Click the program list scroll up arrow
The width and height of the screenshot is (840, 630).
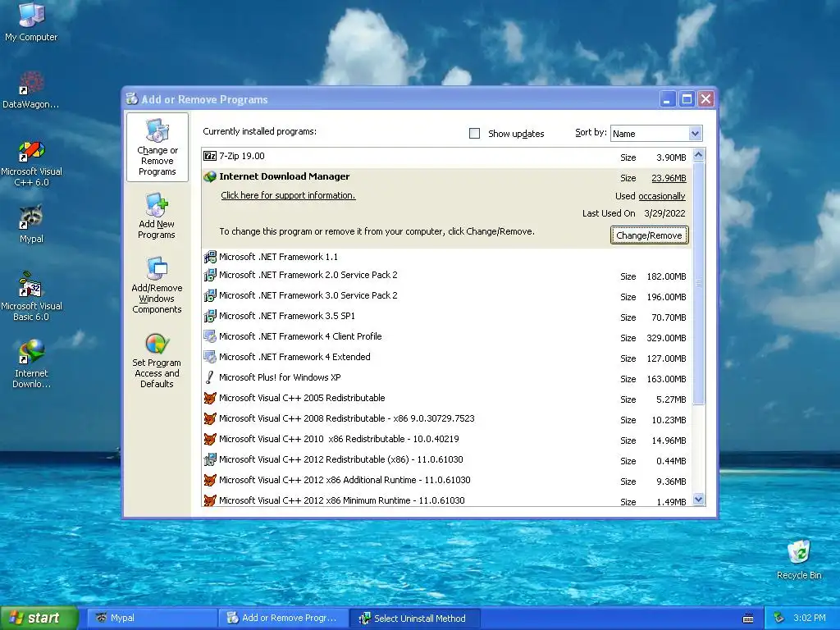point(699,155)
